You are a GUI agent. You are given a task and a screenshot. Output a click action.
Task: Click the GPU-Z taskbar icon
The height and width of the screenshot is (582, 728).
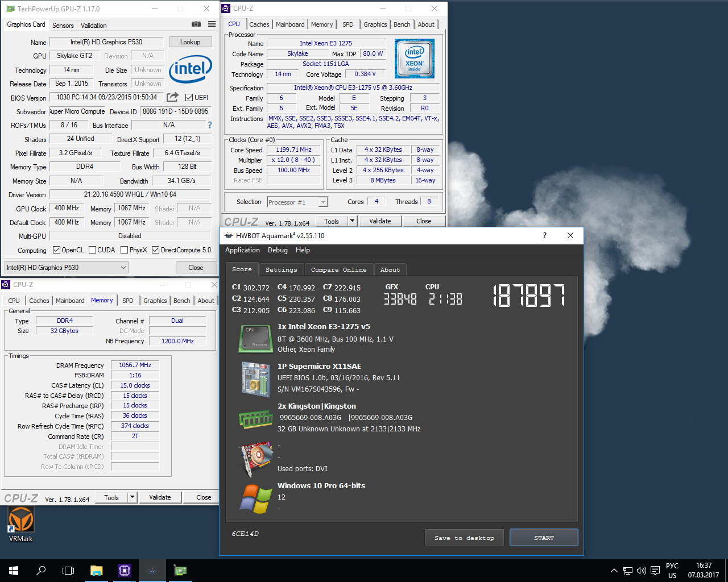coord(180,571)
